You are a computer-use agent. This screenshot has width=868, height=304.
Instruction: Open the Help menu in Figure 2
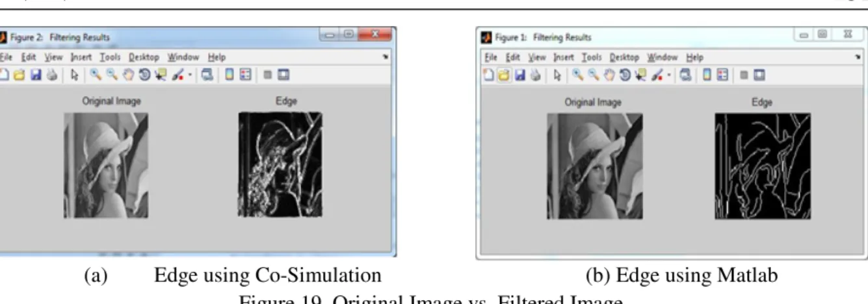coord(217,57)
